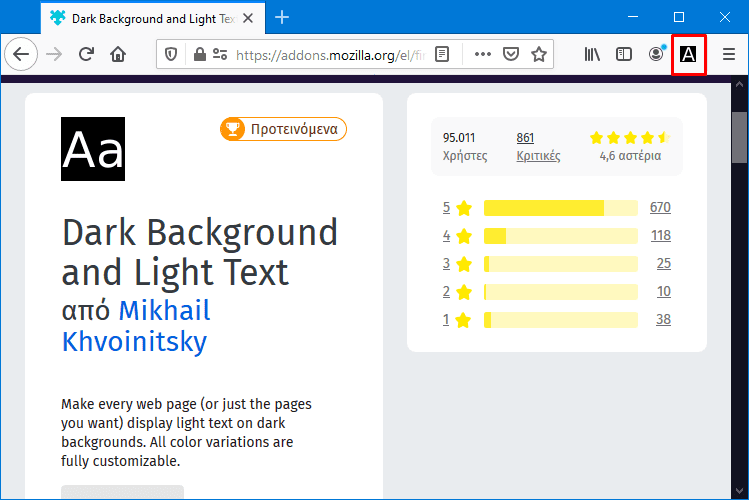This screenshot has width=749, height=500.
Task: Click the 1-star rating bar
Action: point(561,320)
